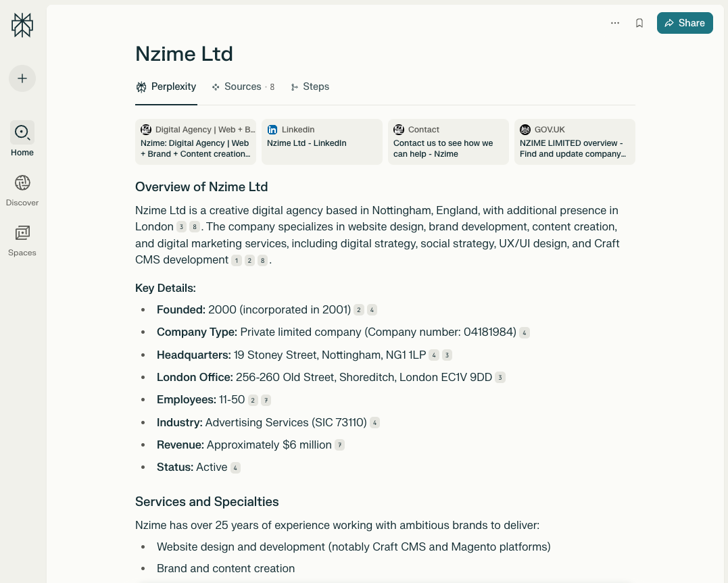Click the Perplexity logo icon
The width and height of the screenshot is (728, 583).
[x=22, y=26]
